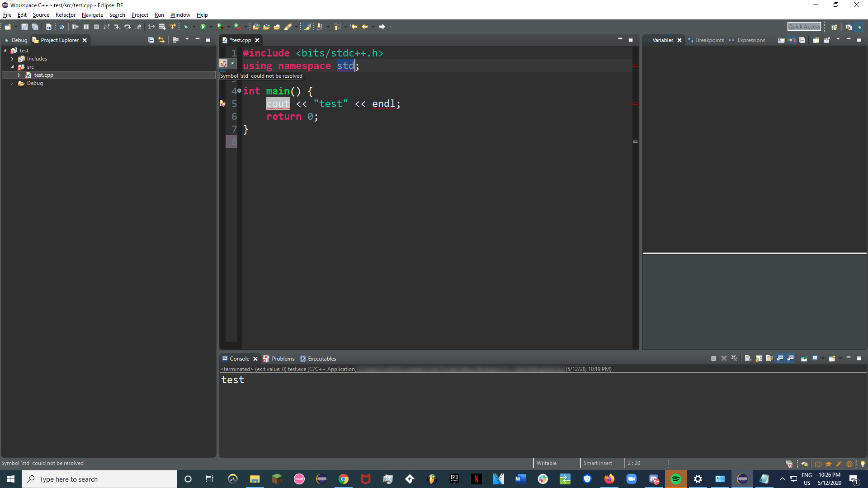Toggle Scroll Lock in Console toolbar

(759, 358)
